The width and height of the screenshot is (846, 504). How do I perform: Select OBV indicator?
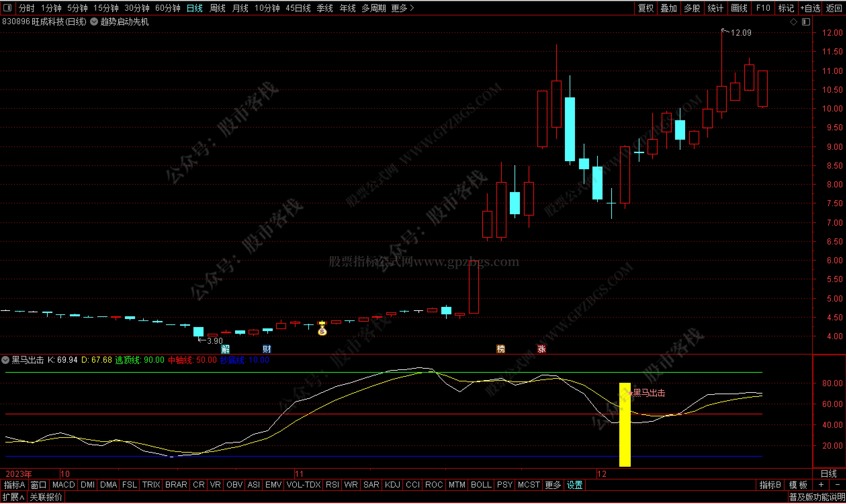pos(234,485)
